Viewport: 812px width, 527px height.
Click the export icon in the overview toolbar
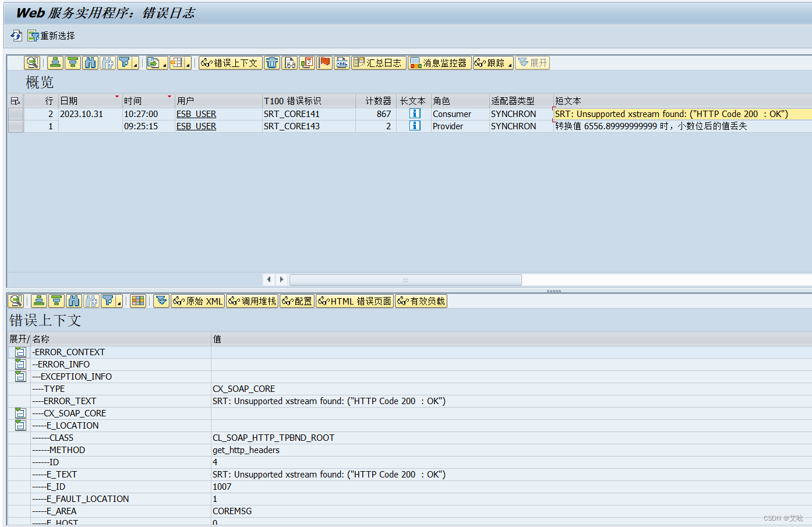click(153, 63)
